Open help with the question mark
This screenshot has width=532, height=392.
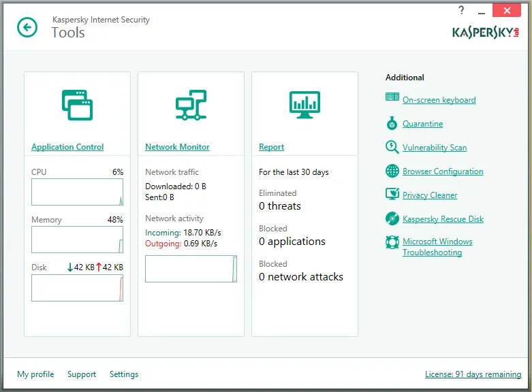[461, 10]
